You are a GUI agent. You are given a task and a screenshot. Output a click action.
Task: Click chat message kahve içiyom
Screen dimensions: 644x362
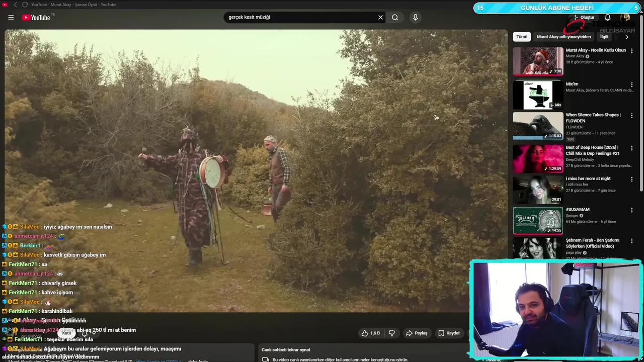(57, 293)
